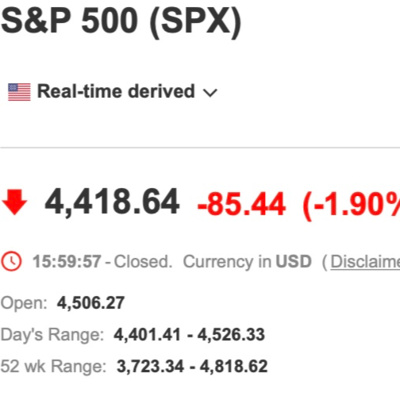Click the Open label
Viewport: 400px width, 400px height.
[24, 303]
